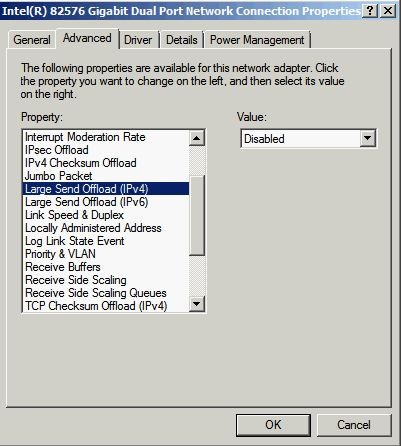Open the Driver tab
Image resolution: width=401 pixels, height=446 pixels.
pyautogui.click(x=138, y=40)
